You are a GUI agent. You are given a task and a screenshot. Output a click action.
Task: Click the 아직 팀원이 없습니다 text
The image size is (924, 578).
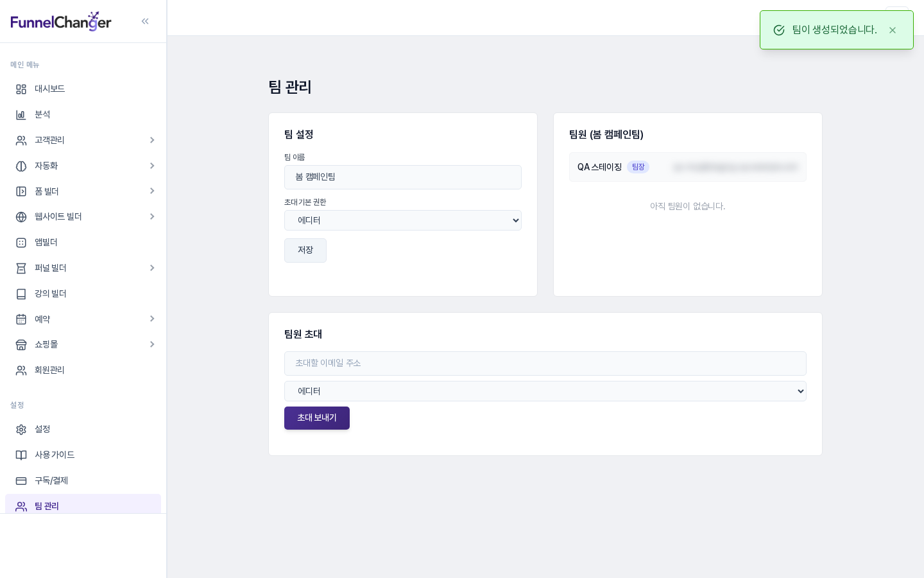(688, 206)
